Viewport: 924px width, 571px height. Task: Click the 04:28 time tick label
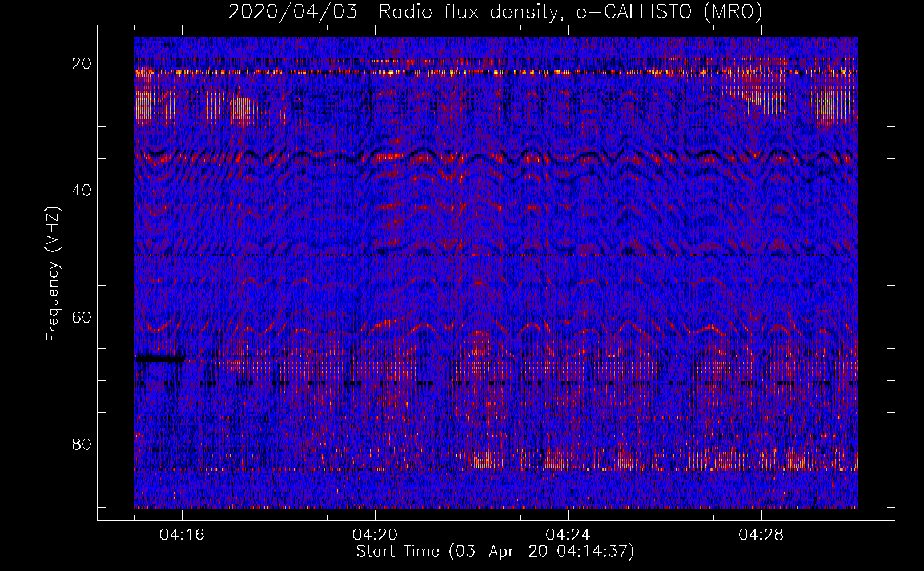pos(761,535)
